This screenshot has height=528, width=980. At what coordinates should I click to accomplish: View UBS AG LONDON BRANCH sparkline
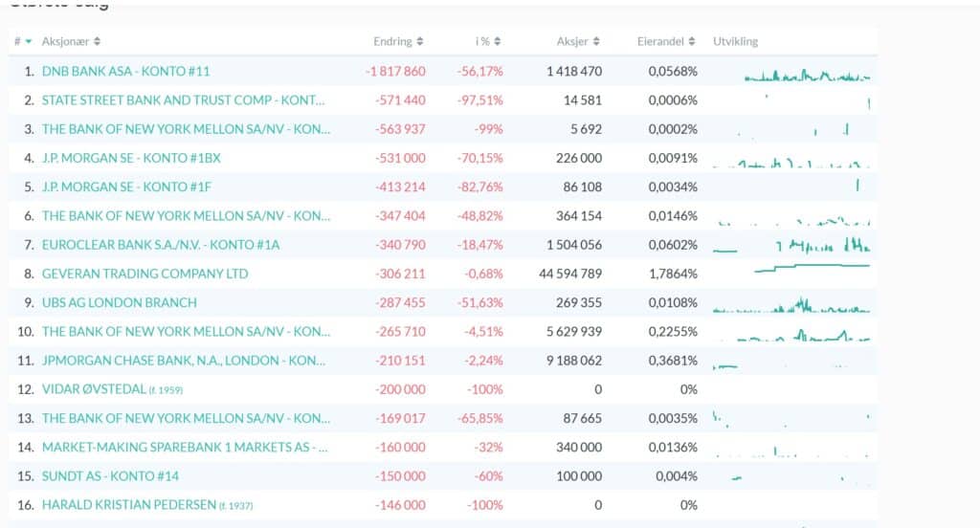[x=791, y=306]
